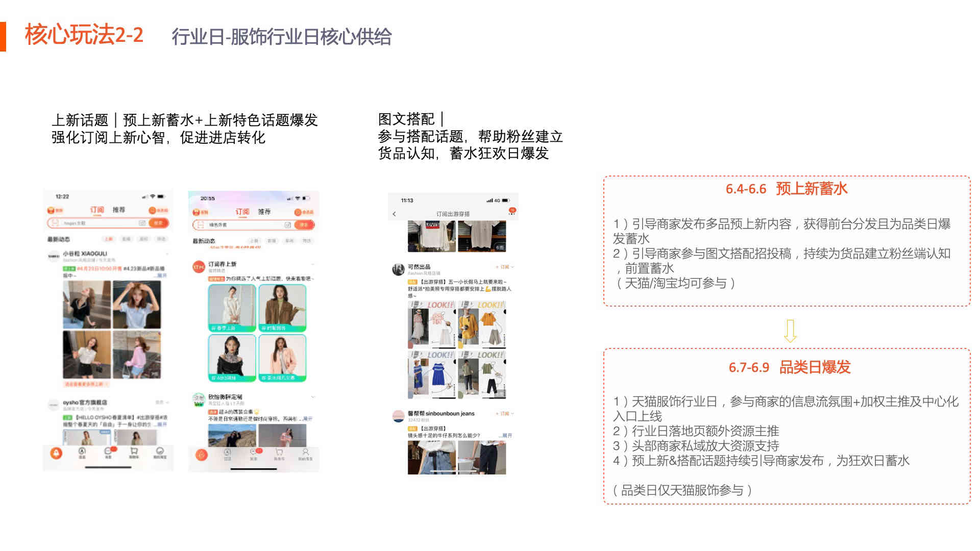Screen dimensions: 980x551
Task: Open yellow shirt LOOK!! outfit thumbnail
Action: pyautogui.click(x=482, y=324)
